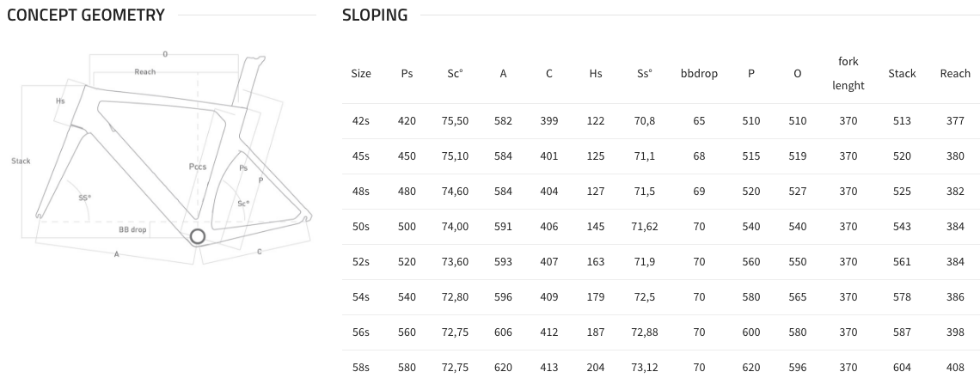Click the bottom bracket circle in the diagram

click(x=198, y=236)
